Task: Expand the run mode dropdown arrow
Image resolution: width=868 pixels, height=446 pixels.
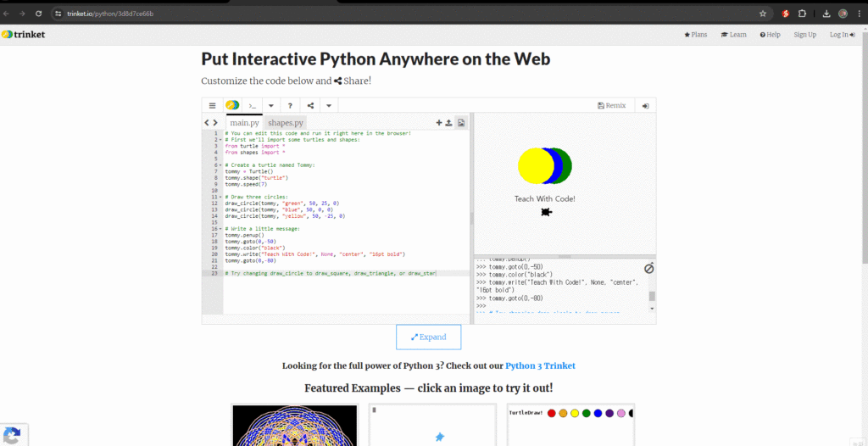Action: click(x=270, y=105)
